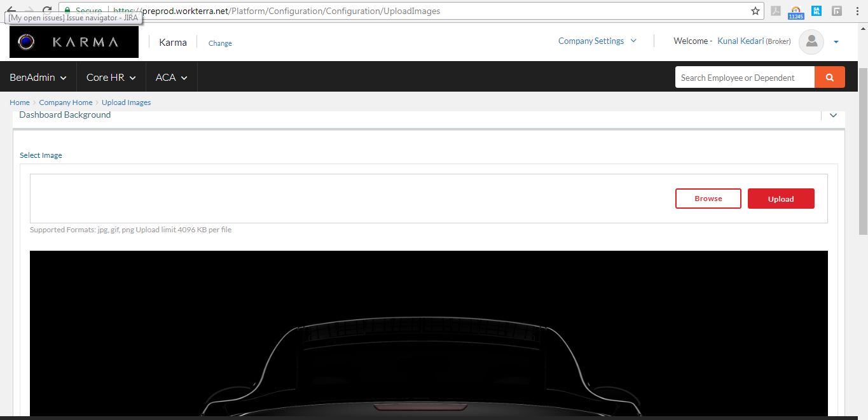
Task: Collapse the Dashboard Background section chevron
Action: pos(833,115)
